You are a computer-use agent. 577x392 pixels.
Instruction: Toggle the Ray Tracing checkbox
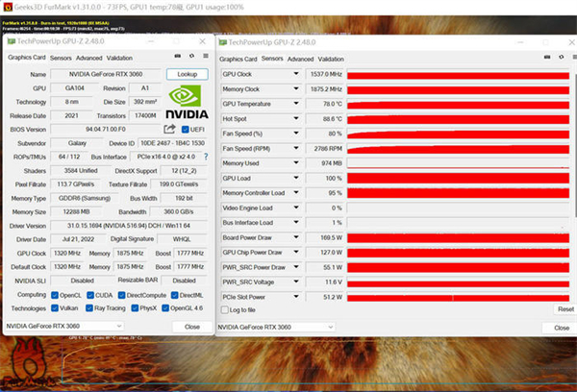[89, 308]
